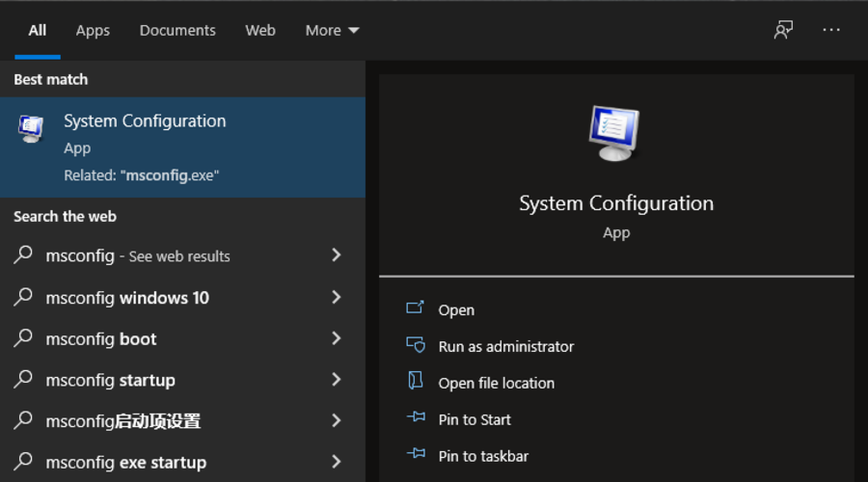This screenshot has width=868, height=482.
Task: Click the Pin to Start pin icon
Action: click(416, 417)
